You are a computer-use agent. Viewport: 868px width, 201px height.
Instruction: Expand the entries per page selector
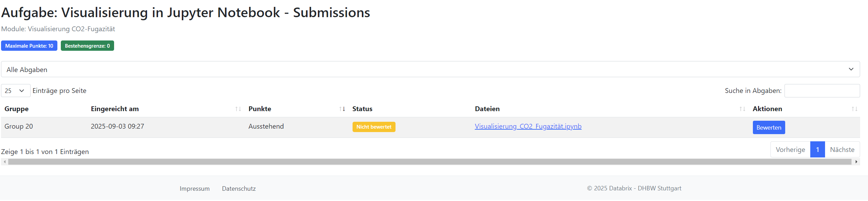point(15,91)
